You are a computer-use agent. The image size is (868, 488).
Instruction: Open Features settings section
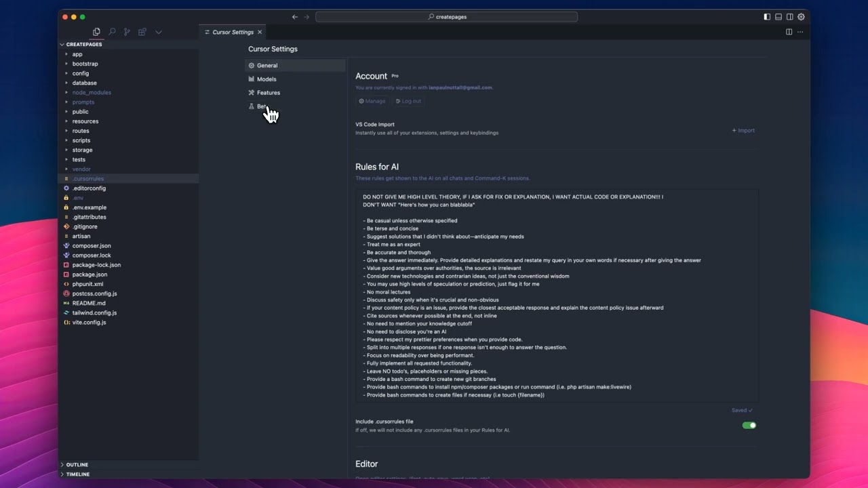pos(295,93)
